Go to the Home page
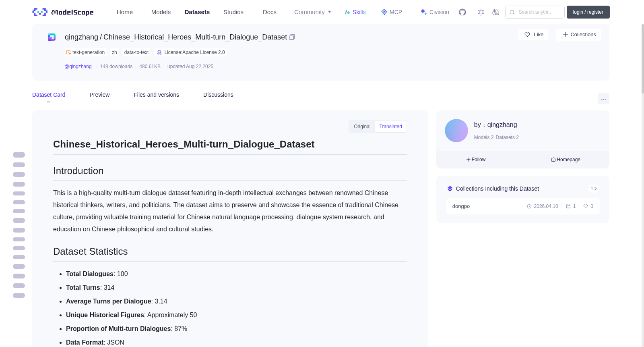Image resolution: width=644 pixels, height=347 pixels. (x=125, y=12)
